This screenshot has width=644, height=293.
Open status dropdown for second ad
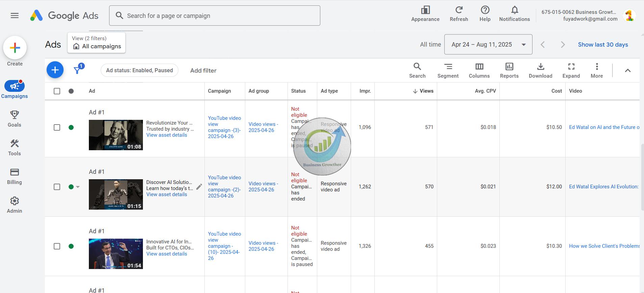coord(78,187)
